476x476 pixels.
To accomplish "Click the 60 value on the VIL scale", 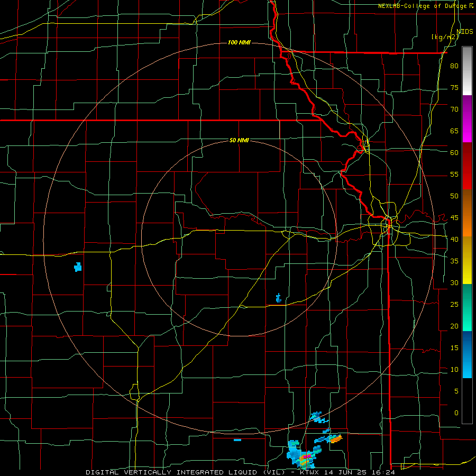I will coord(454,153).
